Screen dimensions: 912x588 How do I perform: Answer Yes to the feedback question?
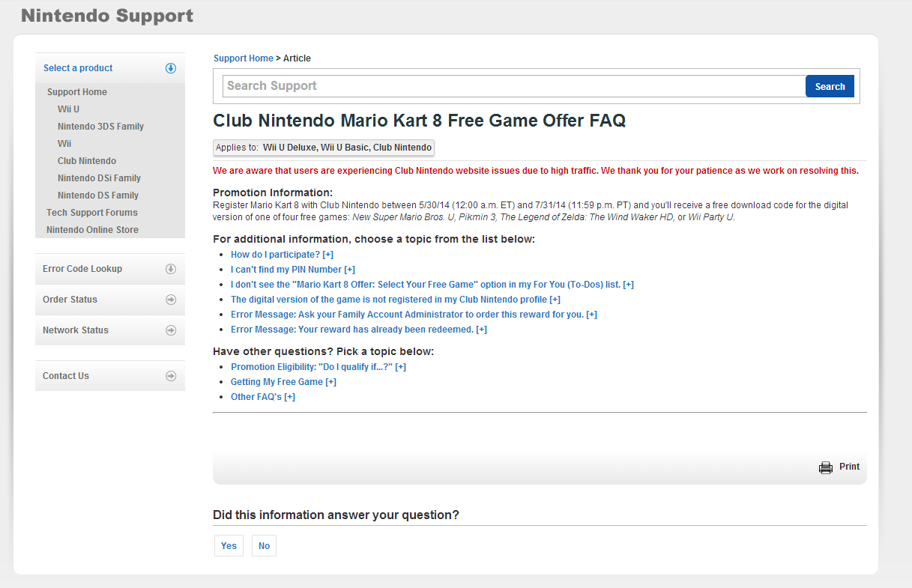[229, 546]
